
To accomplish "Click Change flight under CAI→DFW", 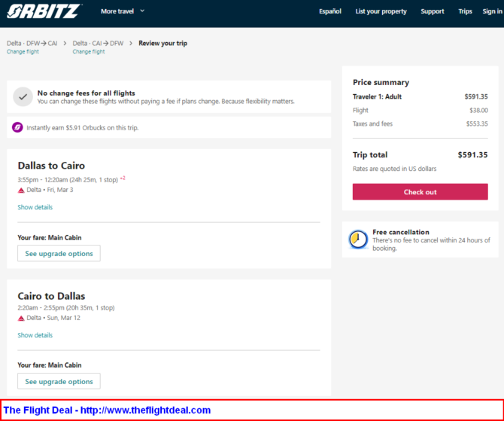I will (x=89, y=51).
